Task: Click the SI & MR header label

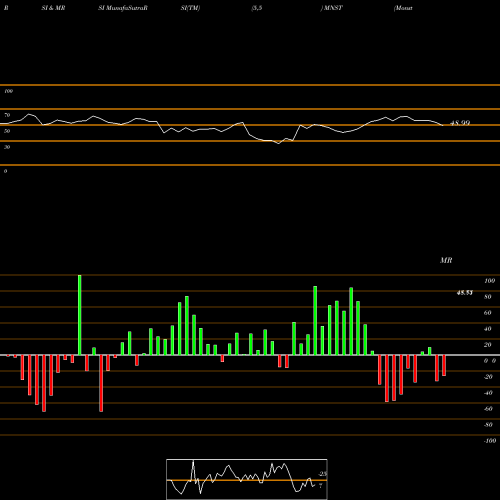Action: [x=53, y=8]
